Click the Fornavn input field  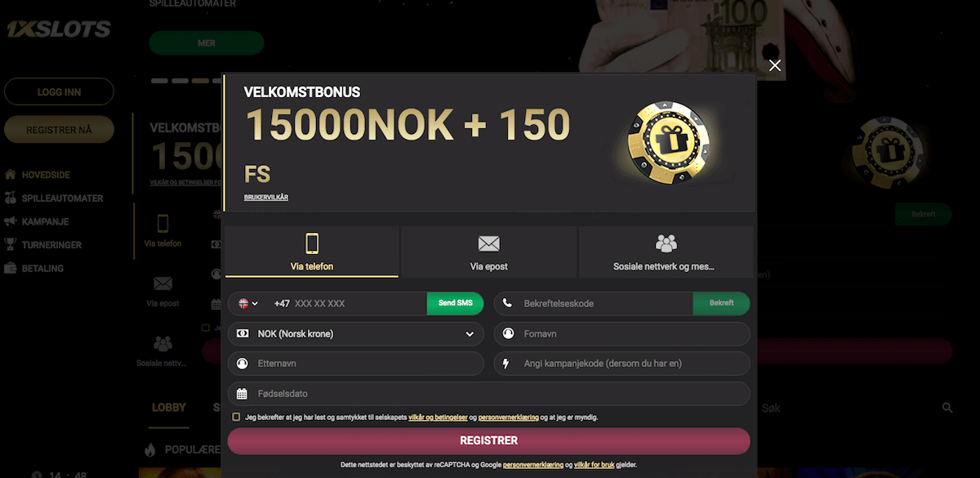[622, 333]
